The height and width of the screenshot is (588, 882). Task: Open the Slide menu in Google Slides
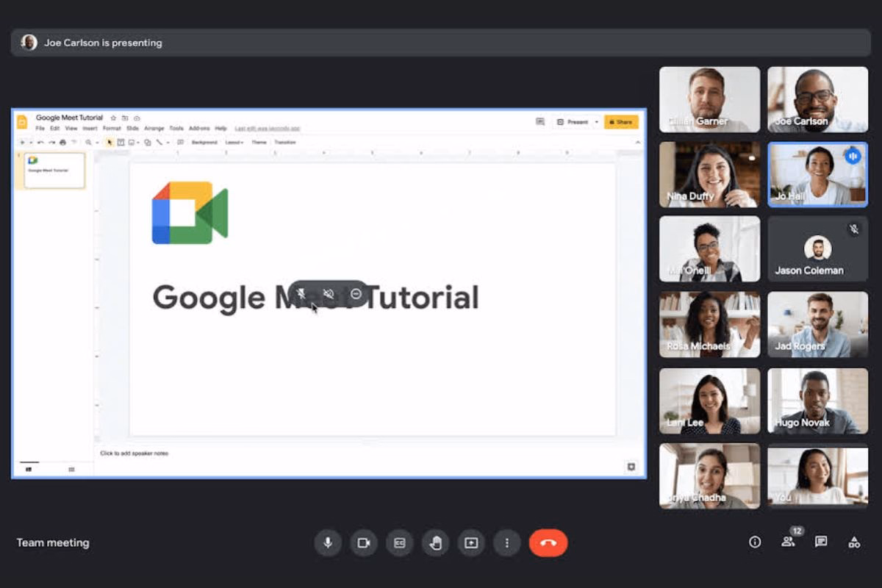tap(133, 128)
